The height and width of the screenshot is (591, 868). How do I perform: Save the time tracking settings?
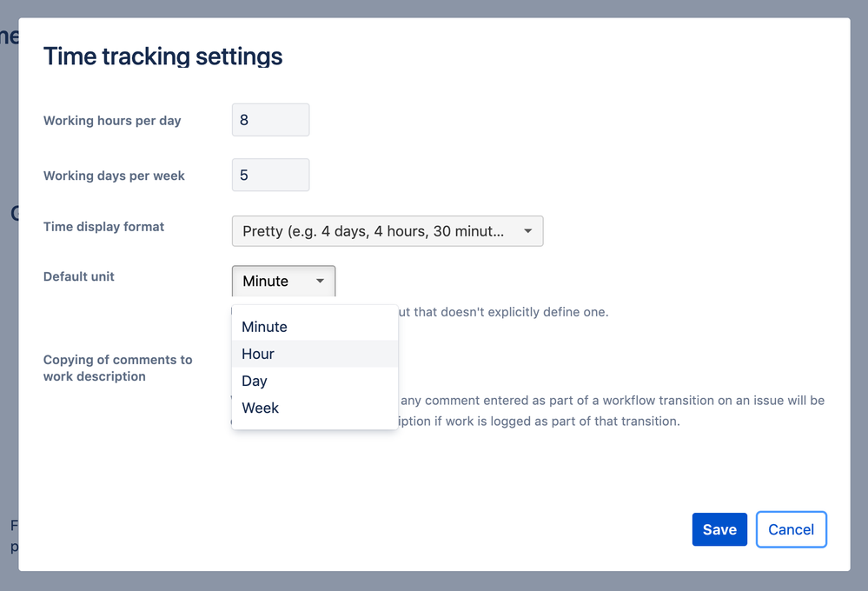click(x=719, y=529)
